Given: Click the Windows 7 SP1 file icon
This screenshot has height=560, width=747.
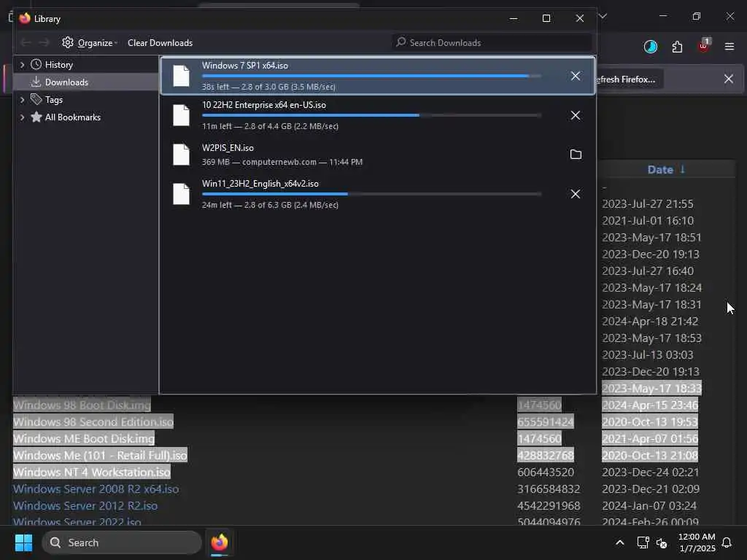Looking at the screenshot, I should [x=181, y=76].
